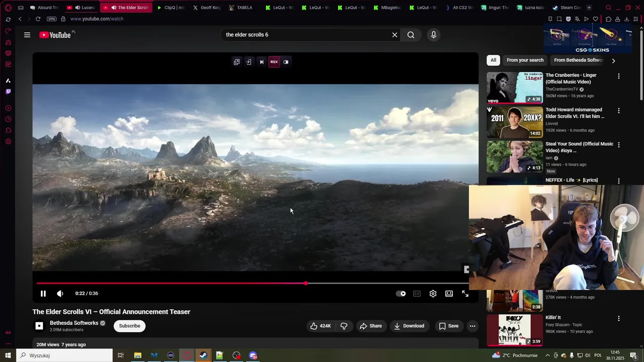644x362 pixels.
Task: Click the split-view icon right of RGX
Action: (x=286, y=62)
